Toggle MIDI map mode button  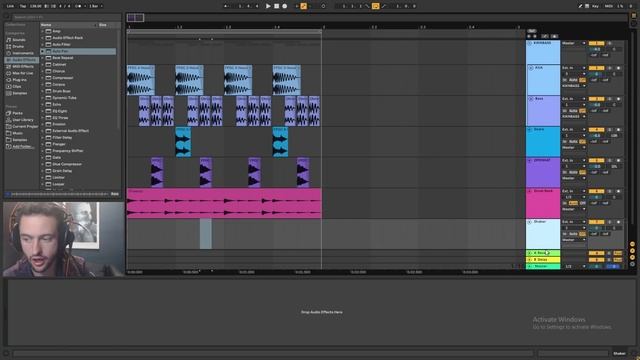point(609,6)
